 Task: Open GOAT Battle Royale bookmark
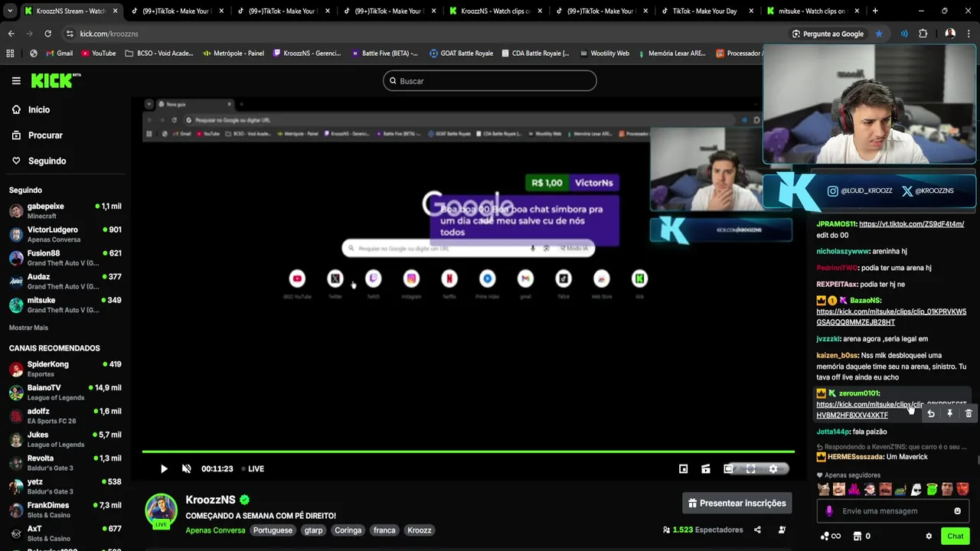(462, 54)
